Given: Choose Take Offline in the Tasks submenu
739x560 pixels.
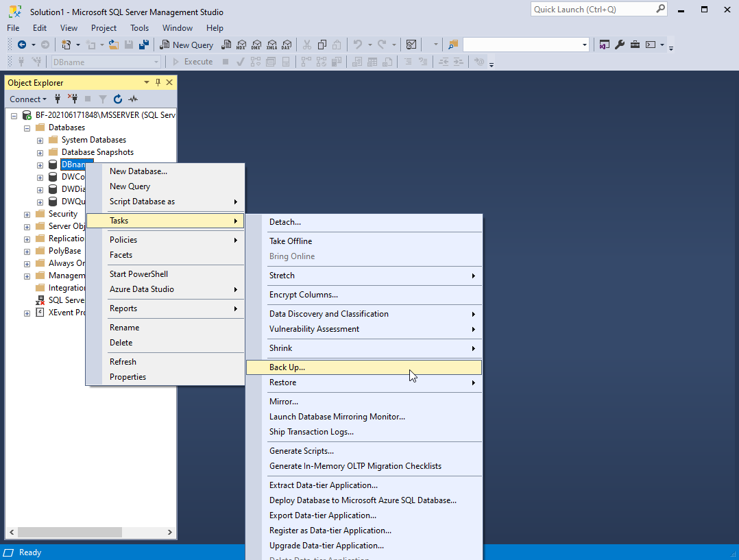Looking at the screenshot, I should 291,241.
